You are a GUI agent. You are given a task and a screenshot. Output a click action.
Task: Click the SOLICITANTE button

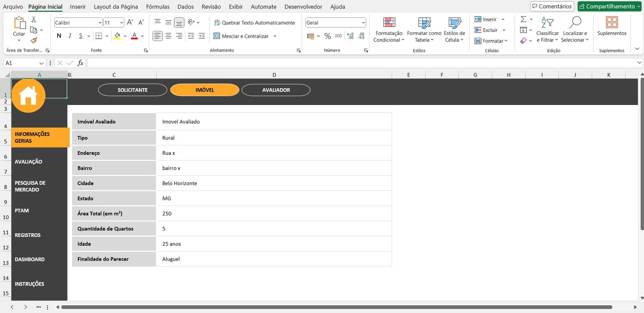pos(132,90)
